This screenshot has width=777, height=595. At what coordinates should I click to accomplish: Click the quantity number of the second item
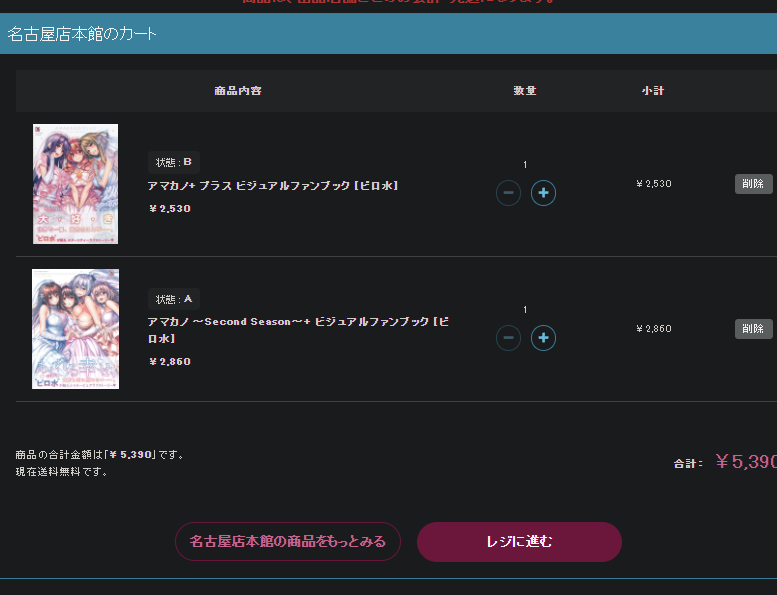[x=525, y=310]
